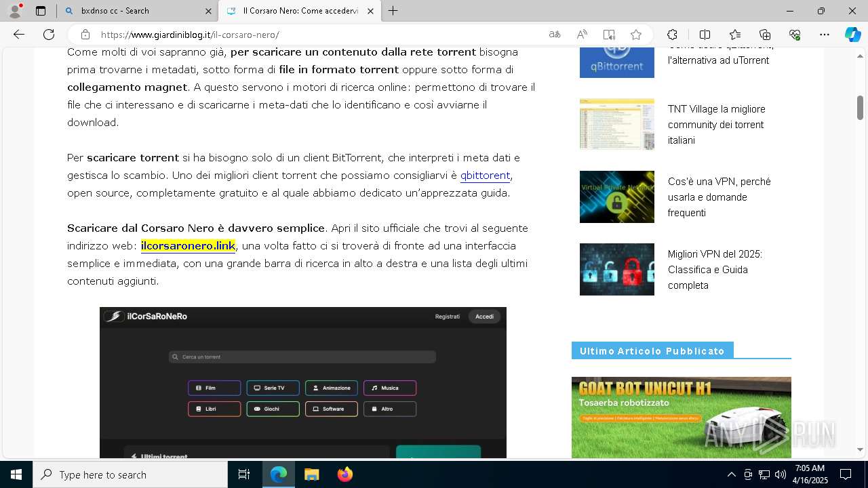Open the GOAT BOT UNICUT H1 banner
The image size is (868, 488).
[682, 418]
